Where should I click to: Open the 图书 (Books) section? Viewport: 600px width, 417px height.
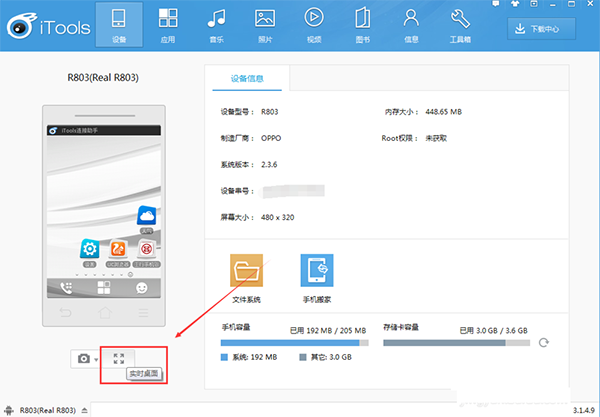click(362, 26)
